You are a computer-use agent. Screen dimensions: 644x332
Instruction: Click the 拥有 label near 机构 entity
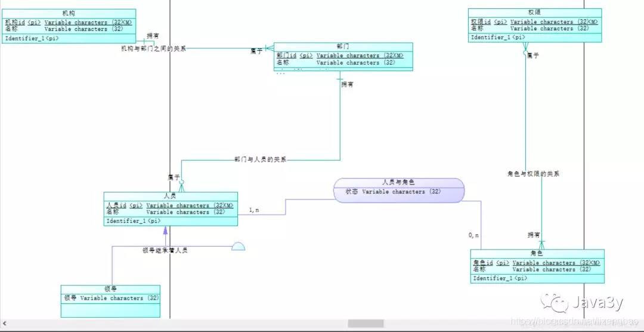(x=153, y=36)
